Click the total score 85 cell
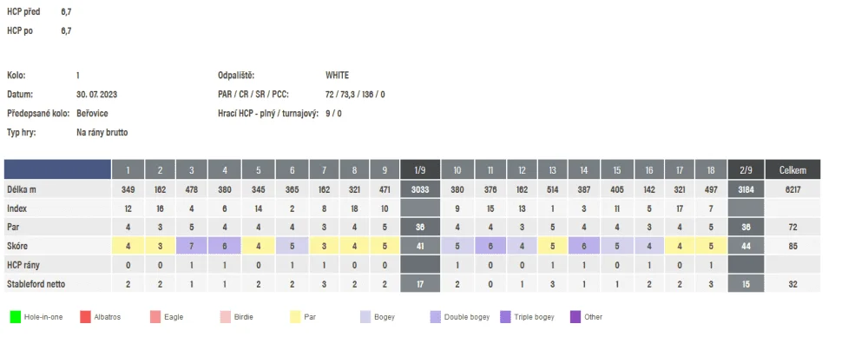This screenshot has width=868, height=357. 792,246
